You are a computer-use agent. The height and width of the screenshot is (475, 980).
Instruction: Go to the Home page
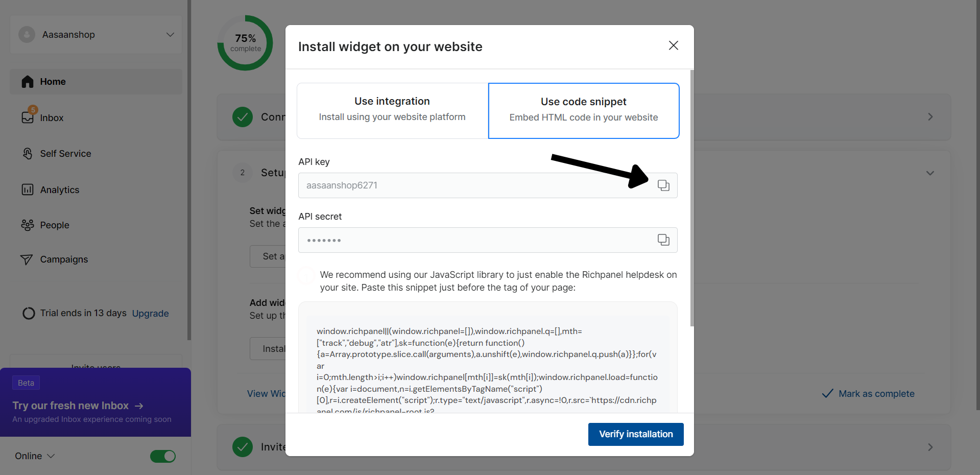pyautogui.click(x=96, y=82)
